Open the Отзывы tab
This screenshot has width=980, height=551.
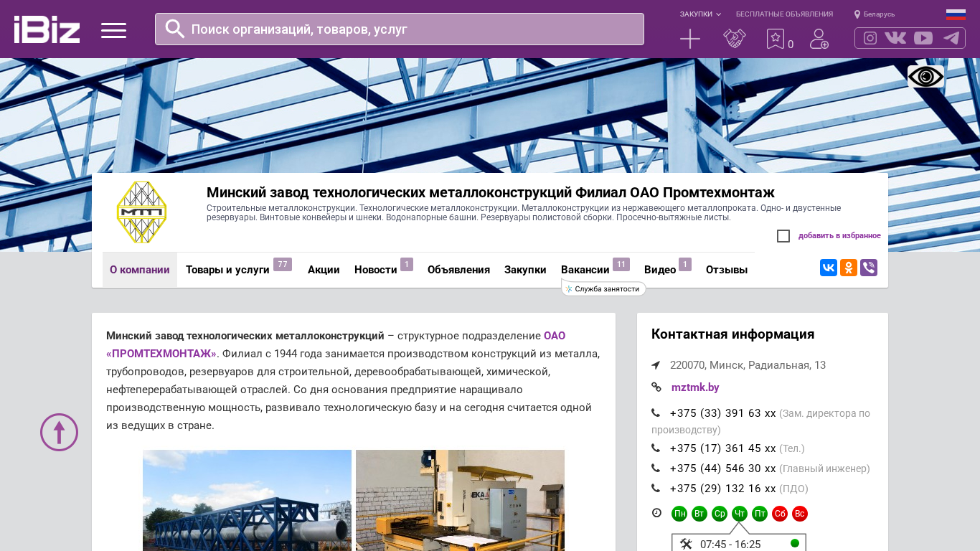click(727, 270)
